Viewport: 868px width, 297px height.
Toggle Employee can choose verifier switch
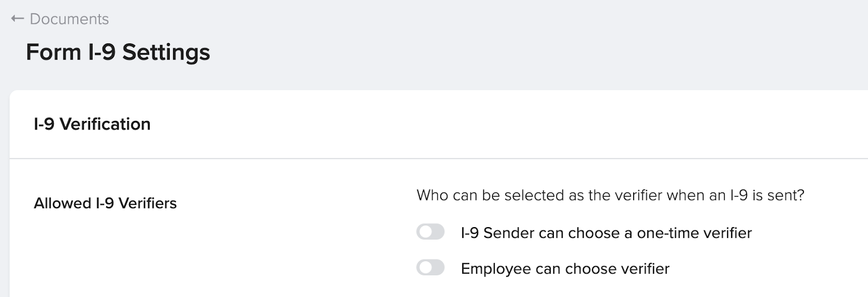click(x=430, y=268)
